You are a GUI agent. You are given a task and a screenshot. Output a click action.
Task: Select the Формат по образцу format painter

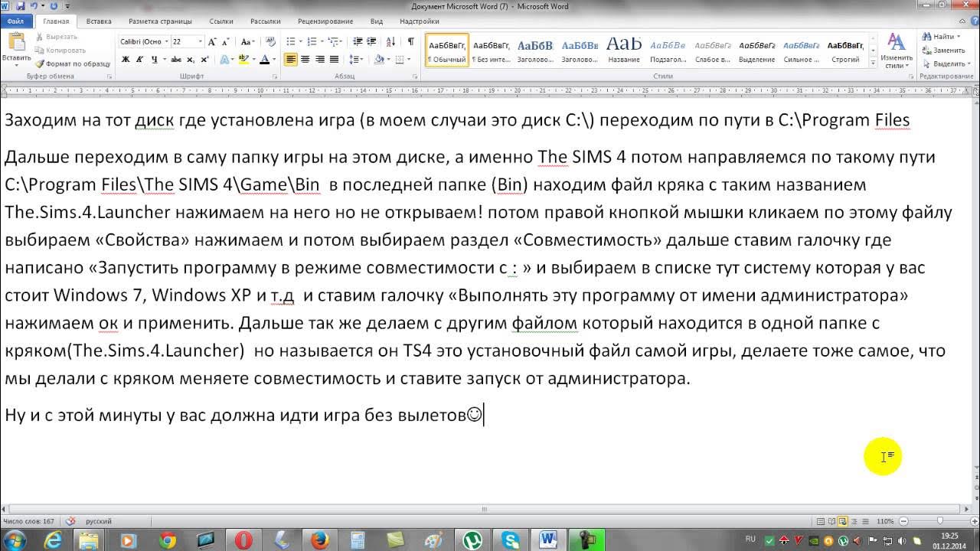[73, 64]
